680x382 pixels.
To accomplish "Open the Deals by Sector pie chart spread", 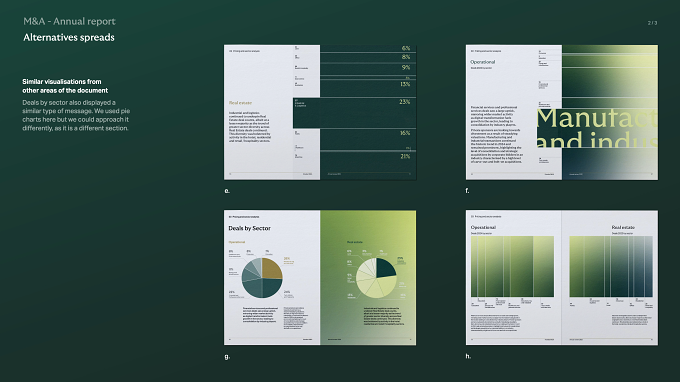I will [320, 278].
